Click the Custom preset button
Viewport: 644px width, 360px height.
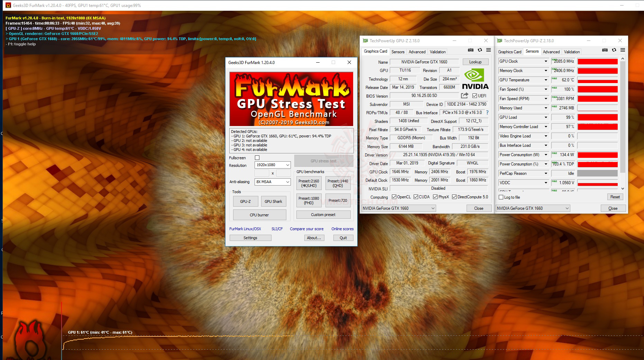click(323, 215)
